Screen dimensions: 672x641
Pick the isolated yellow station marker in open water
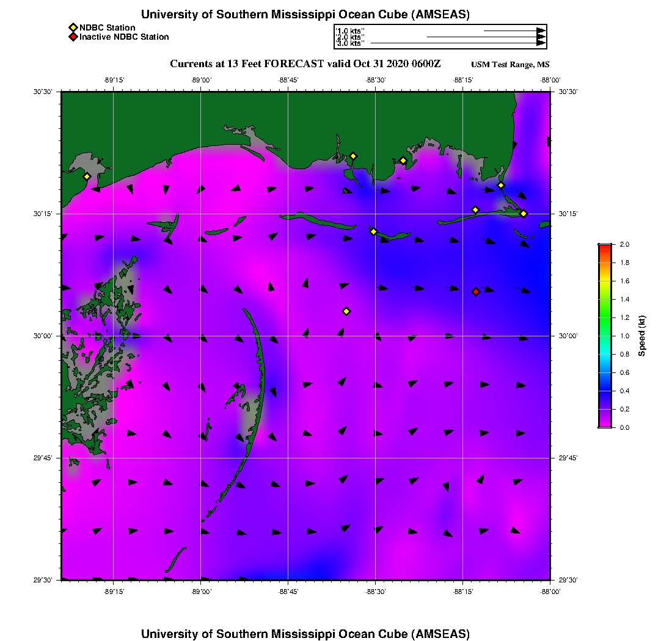point(346,311)
